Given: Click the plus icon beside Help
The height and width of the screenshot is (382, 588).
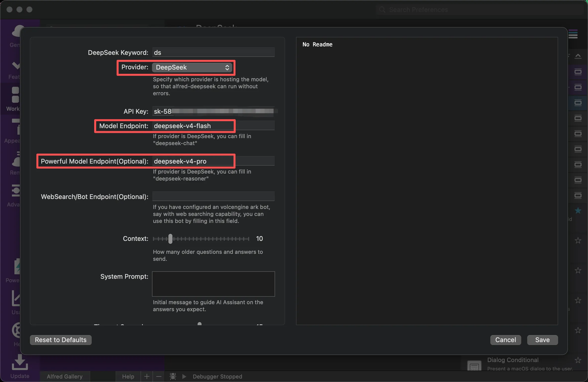Looking at the screenshot, I should [x=147, y=376].
